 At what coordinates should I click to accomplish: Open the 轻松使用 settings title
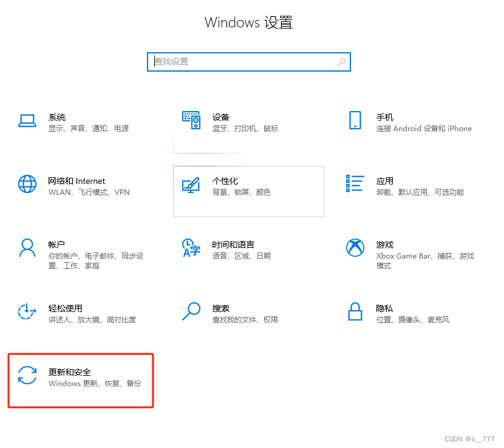tap(65, 308)
